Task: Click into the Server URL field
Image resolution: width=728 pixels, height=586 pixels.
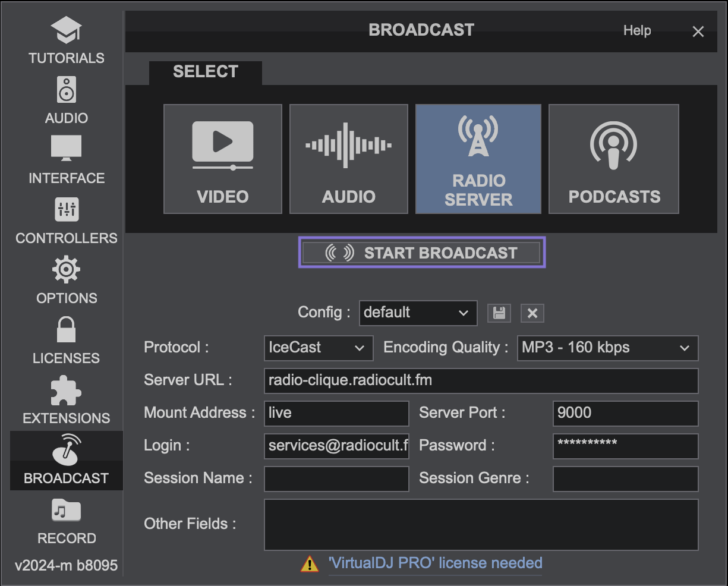Action: tap(481, 380)
